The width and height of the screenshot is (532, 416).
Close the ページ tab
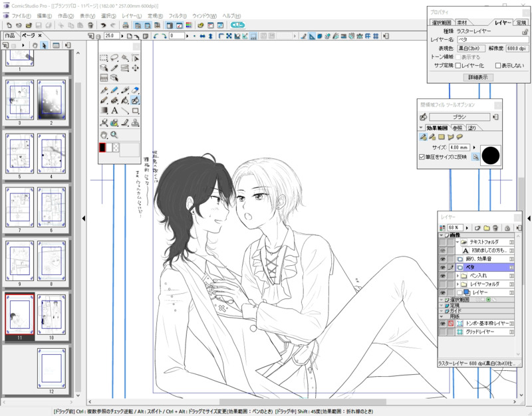coord(40,35)
